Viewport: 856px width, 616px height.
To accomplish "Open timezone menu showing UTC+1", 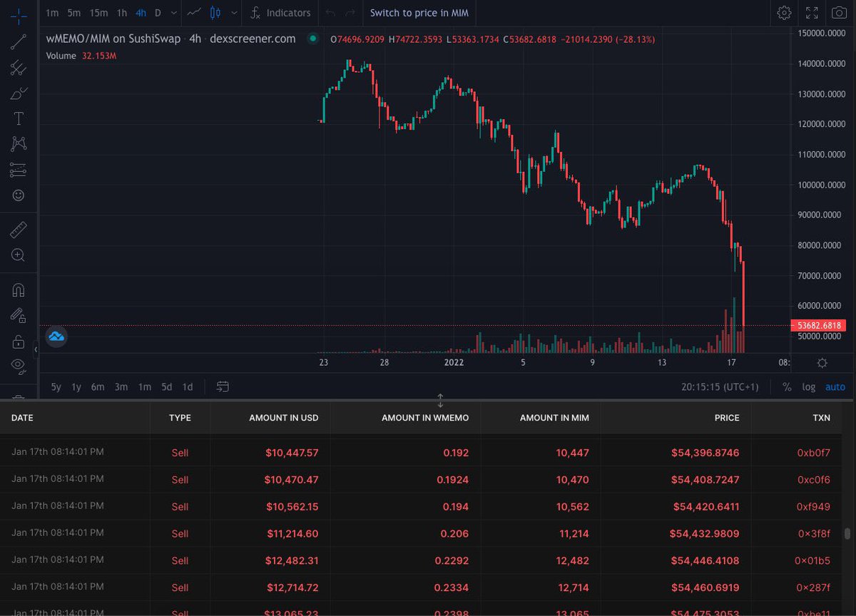I will point(720,387).
